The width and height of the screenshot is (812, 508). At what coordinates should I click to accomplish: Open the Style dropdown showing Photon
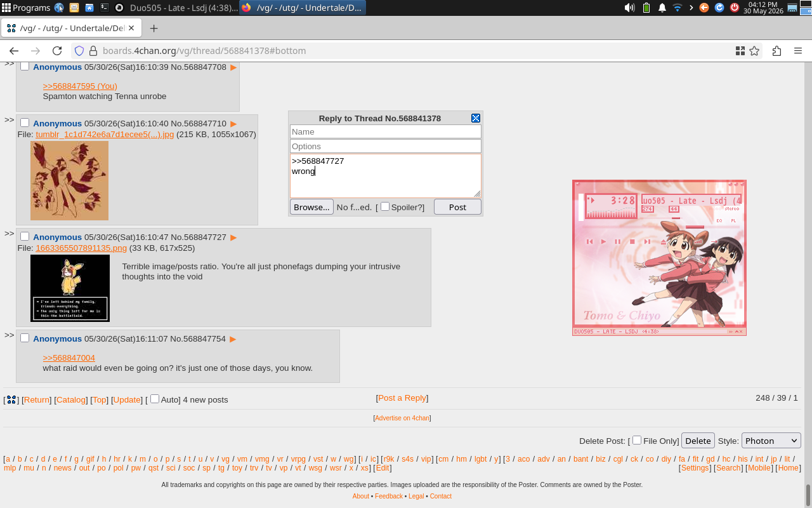coord(771,441)
